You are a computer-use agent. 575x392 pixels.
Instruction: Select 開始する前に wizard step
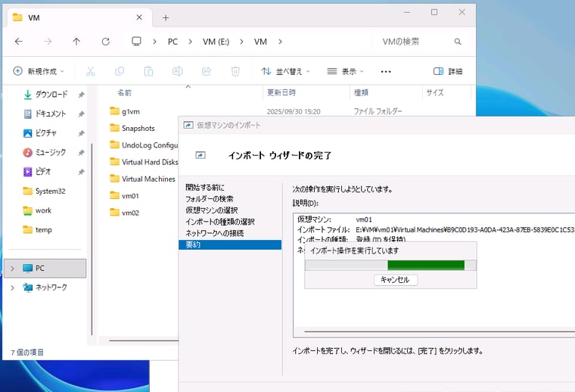click(205, 188)
